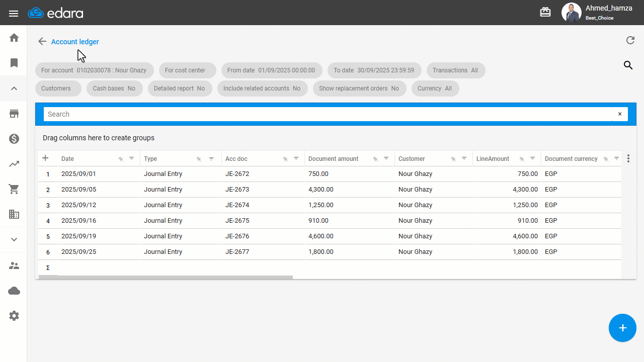Viewport: 644px width, 362px height.
Task: Open the Document amount column filter
Action: point(386,158)
